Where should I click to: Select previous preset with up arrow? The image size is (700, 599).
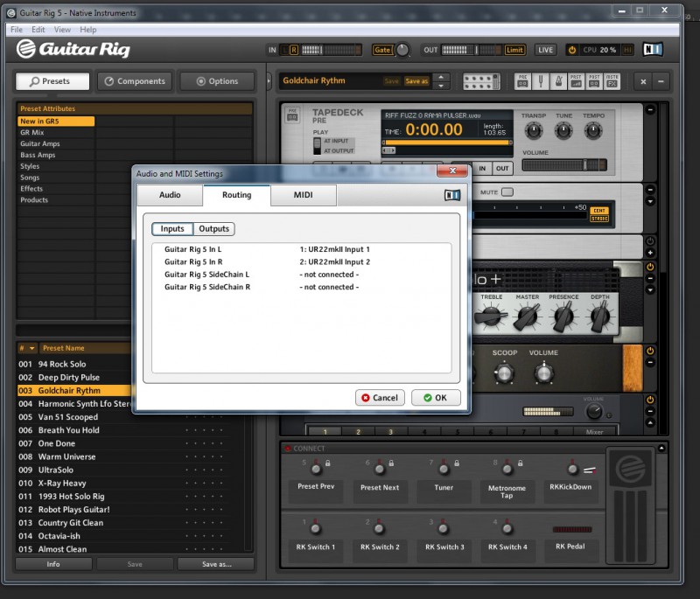[x=441, y=77]
